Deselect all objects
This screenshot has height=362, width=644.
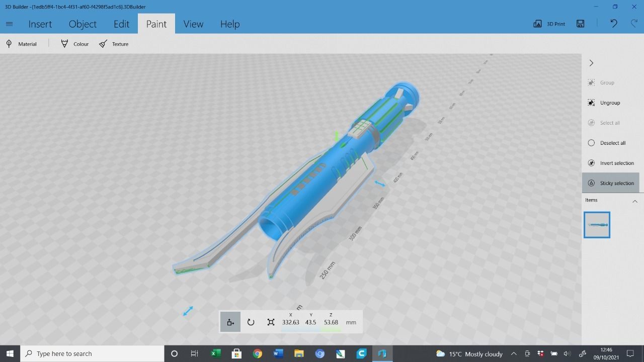click(x=606, y=143)
